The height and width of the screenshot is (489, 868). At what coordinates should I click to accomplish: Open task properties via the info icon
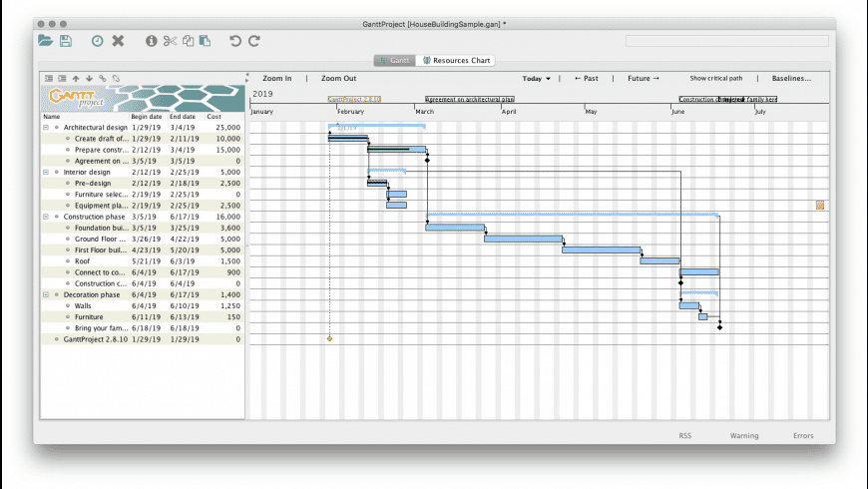pos(152,41)
